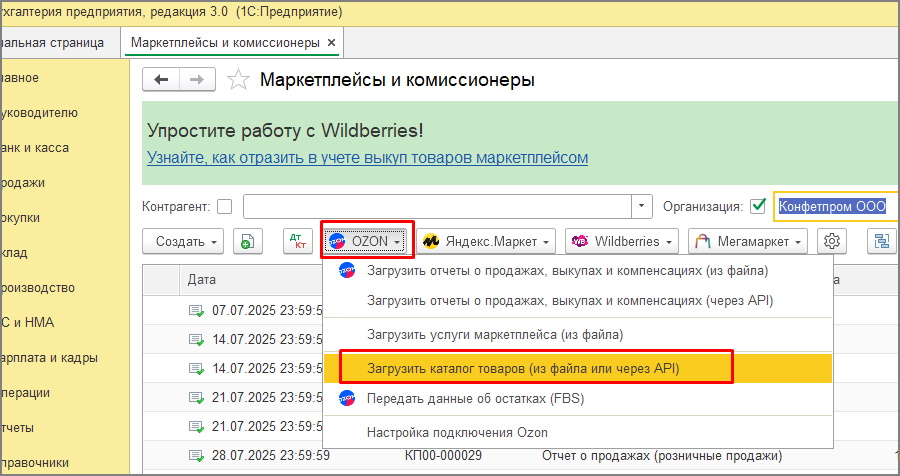Viewport: 900px width, 476px height.
Task: Click the forward navigation arrow
Action: pyautogui.click(x=197, y=79)
